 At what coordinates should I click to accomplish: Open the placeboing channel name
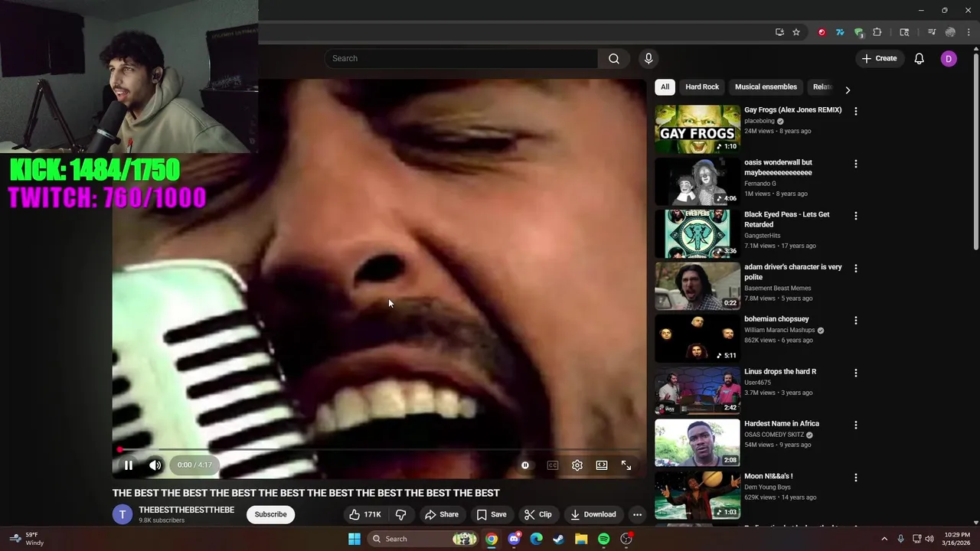tap(759, 121)
